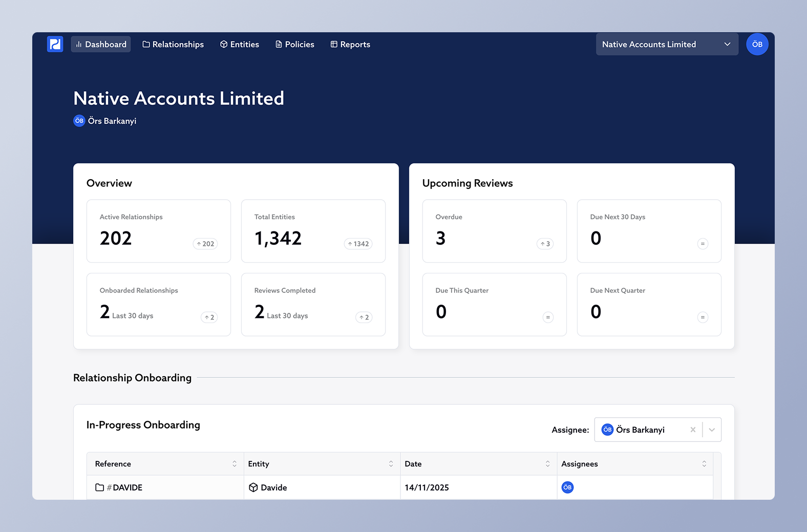Click the ÖB avatar beside Örs Barkanyi heading
Viewport: 807px width, 532px height.
(x=79, y=121)
